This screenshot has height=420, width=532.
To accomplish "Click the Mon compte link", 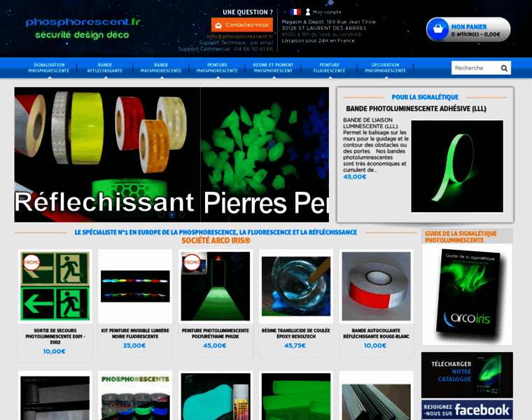I will click(327, 12).
